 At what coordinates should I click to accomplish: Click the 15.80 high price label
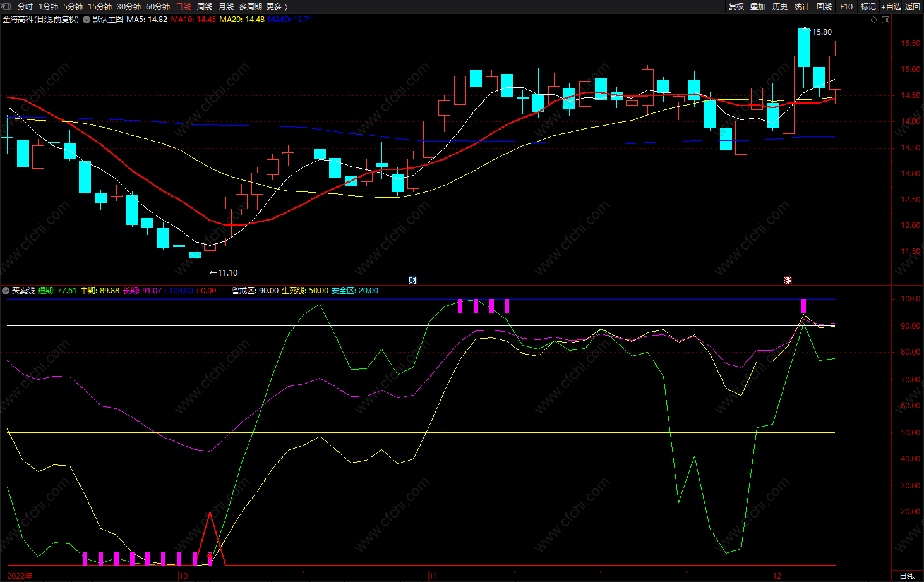(x=822, y=32)
